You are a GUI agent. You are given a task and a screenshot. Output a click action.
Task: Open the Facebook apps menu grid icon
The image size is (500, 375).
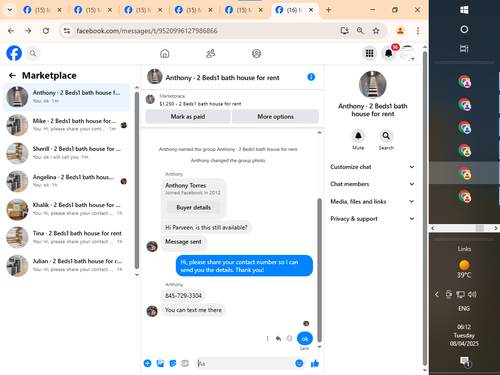(x=369, y=53)
